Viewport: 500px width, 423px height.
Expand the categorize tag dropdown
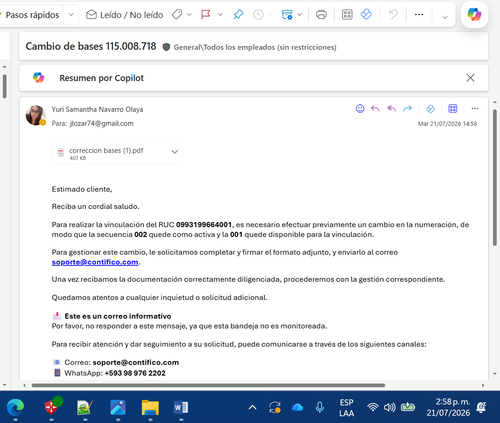pos(189,15)
